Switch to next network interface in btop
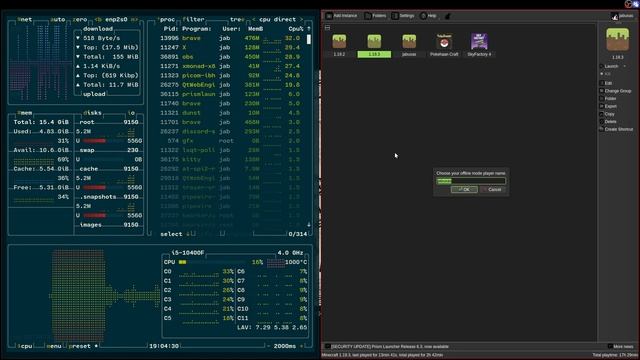 134,19
